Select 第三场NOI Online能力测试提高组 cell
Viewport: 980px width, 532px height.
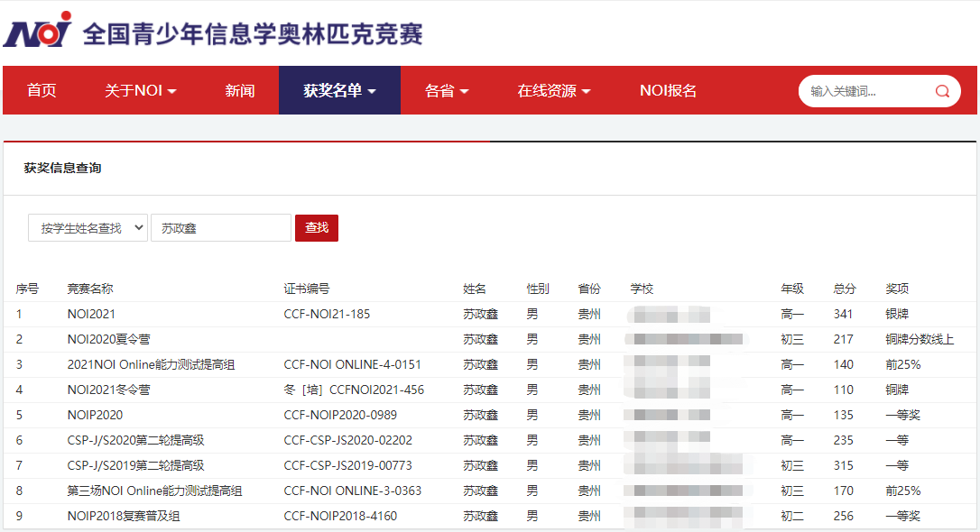pyautogui.click(x=154, y=491)
